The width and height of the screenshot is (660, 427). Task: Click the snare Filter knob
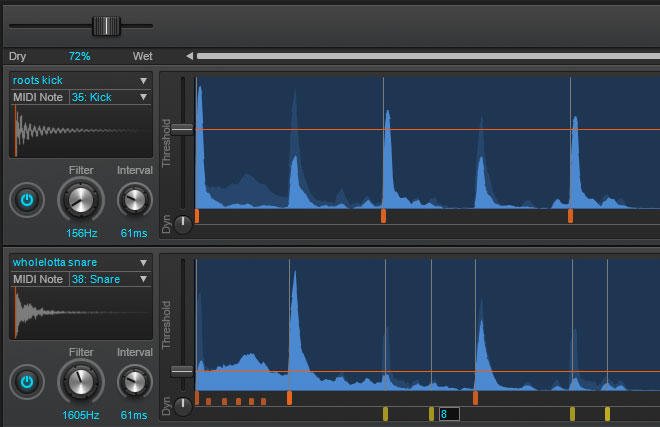[81, 382]
